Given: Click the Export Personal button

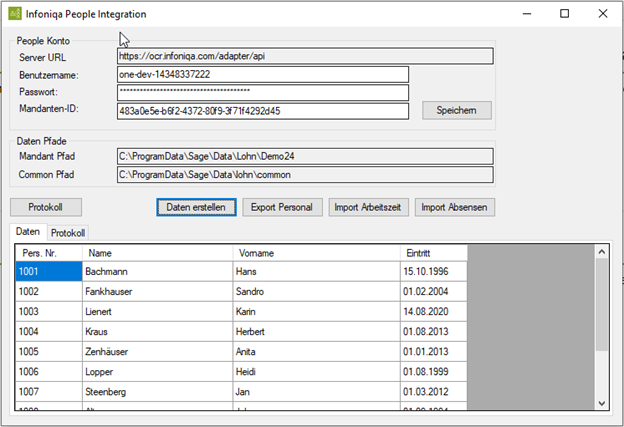Looking at the screenshot, I should pyautogui.click(x=282, y=207).
